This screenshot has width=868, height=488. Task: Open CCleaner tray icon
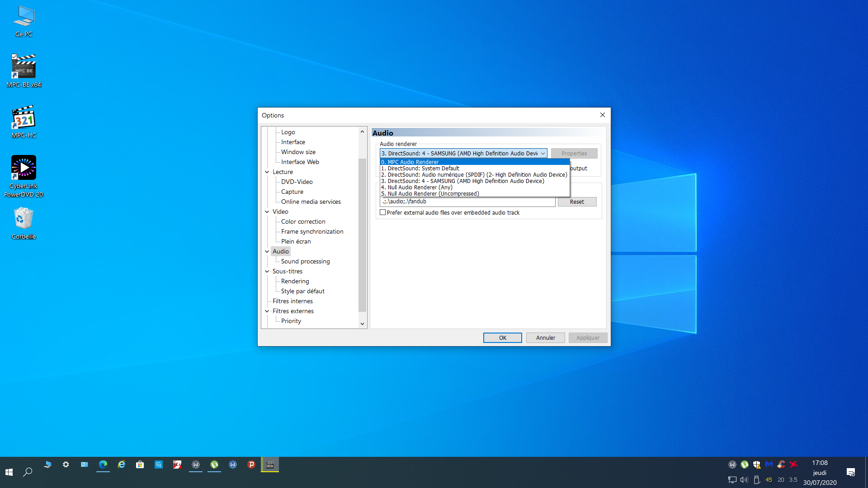point(781,465)
